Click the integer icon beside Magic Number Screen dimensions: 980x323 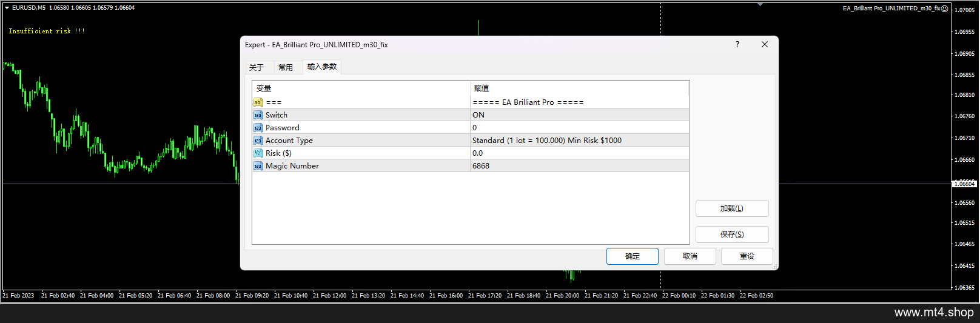pos(258,166)
